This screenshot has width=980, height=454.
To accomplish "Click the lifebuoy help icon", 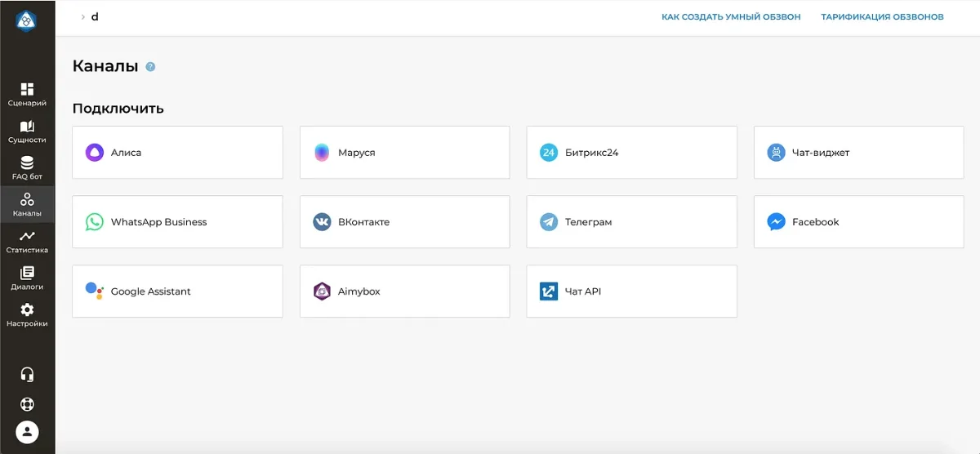I will [27, 403].
